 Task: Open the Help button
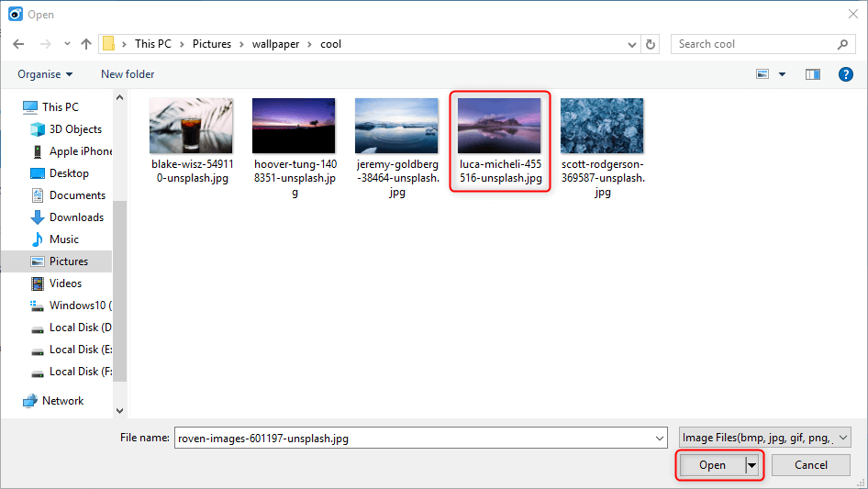pyautogui.click(x=845, y=74)
